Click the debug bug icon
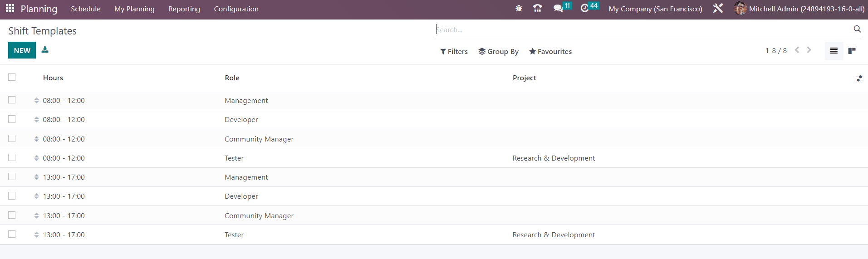868x259 pixels. [519, 9]
